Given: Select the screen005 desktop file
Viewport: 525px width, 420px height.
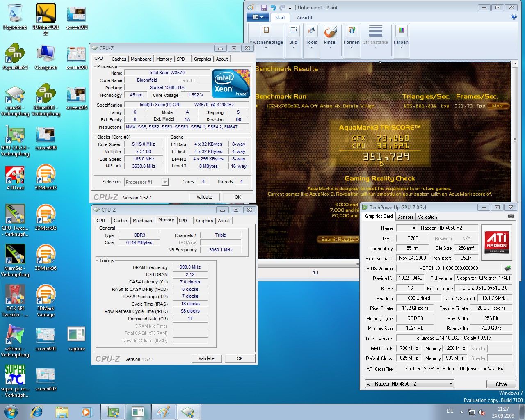Looking at the screenshot, I should coord(77,98).
